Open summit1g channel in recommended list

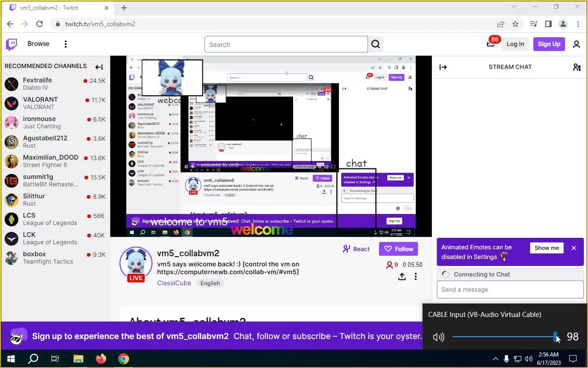point(55,180)
